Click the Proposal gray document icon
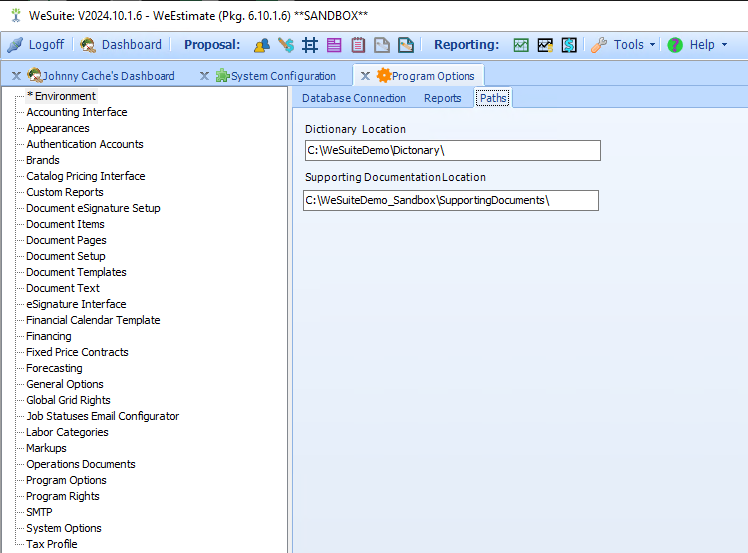 tap(382, 45)
